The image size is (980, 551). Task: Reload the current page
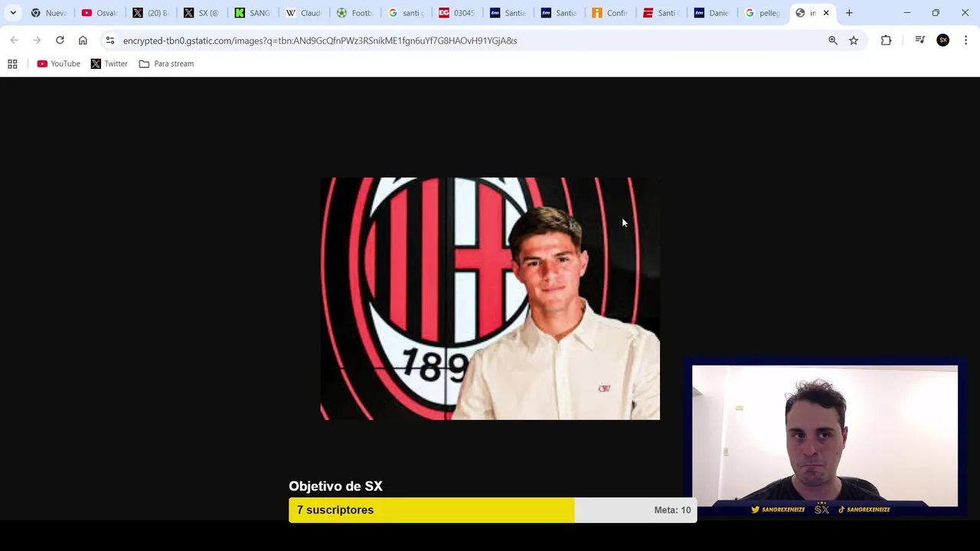[x=60, y=41]
